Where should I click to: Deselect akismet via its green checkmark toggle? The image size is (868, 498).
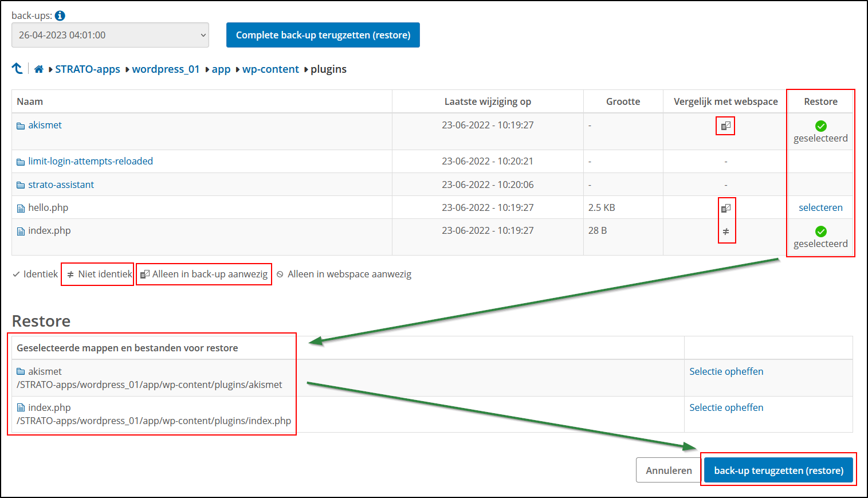pyautogui.click(x=820, y=126)
